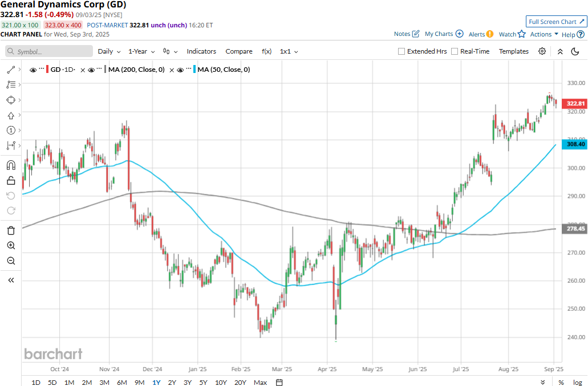
Task: Open the Templates link
Action: click(x=513, y=51)
